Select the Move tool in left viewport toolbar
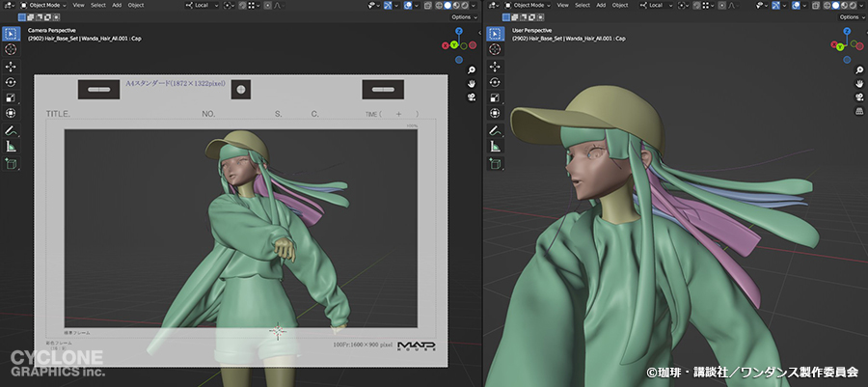The width and height of the screenshot is (868, 387). [x=11, y=66]
